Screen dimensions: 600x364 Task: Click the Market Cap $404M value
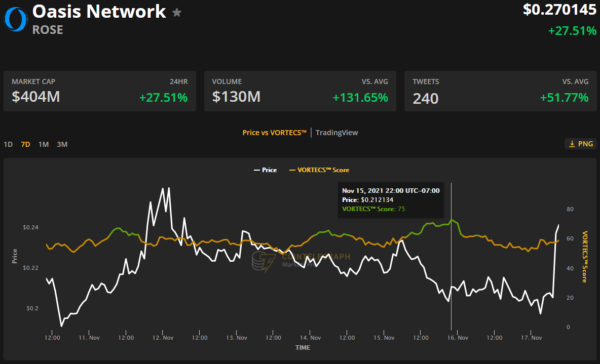(36, 97)
